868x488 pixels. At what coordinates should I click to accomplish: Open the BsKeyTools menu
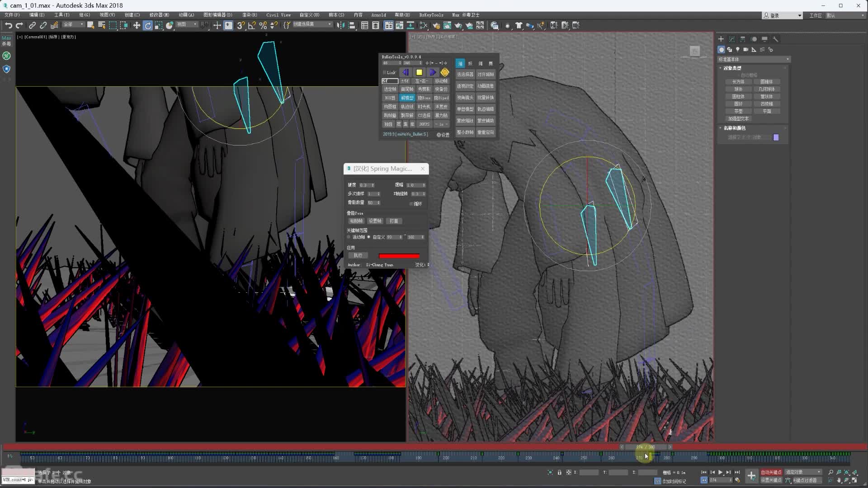coord(431,15)
